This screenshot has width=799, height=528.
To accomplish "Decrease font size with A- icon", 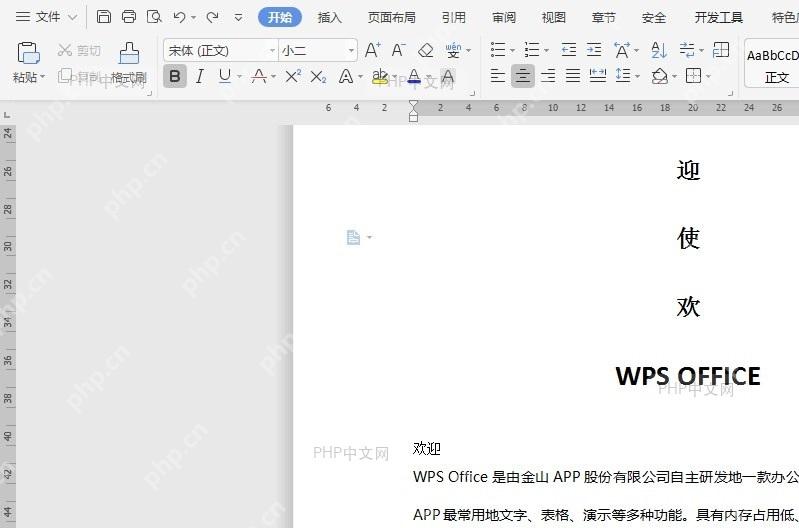I will (x=398, y=50).
